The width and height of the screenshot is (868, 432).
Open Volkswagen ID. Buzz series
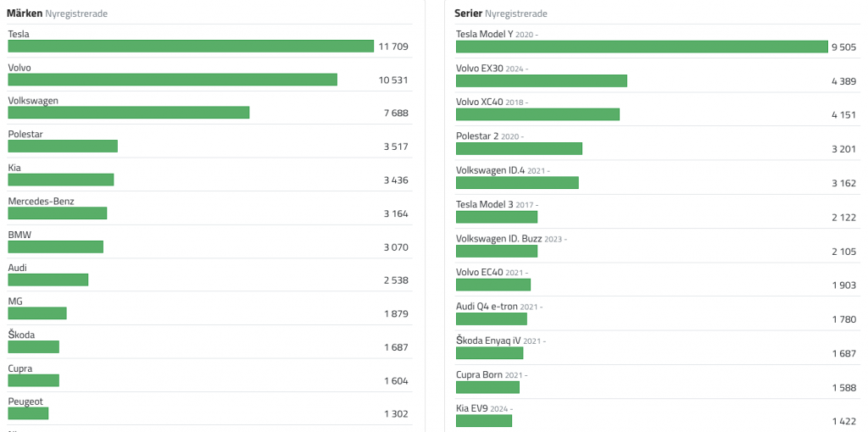click(x=498, y=238)
